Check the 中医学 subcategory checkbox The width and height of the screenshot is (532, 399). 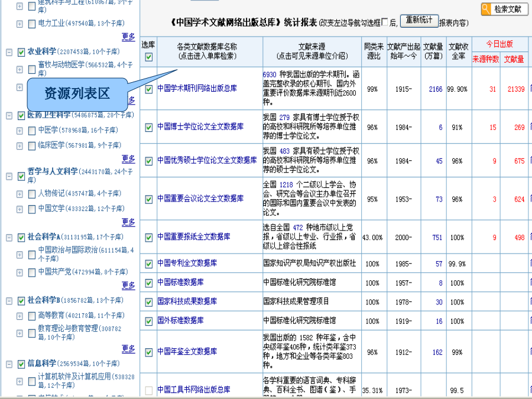coord(31,131)
